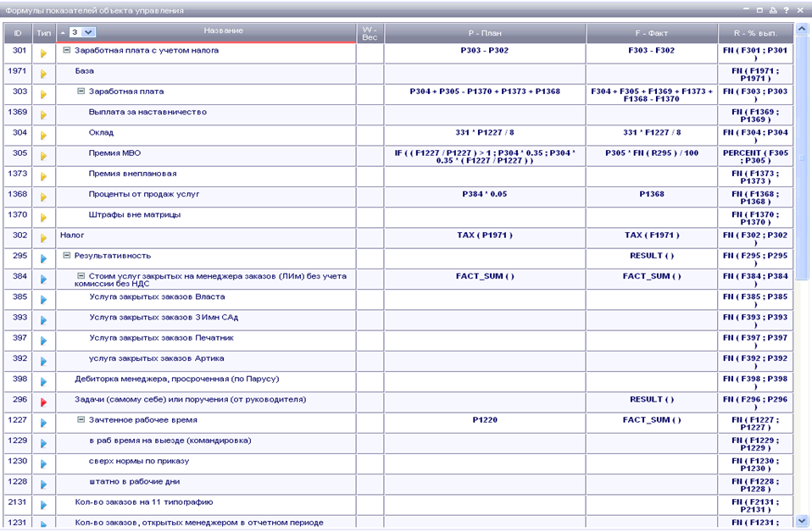This screenshot has width=812, height=532.
Task: Click the P - План column header
Action: (485, 33)
